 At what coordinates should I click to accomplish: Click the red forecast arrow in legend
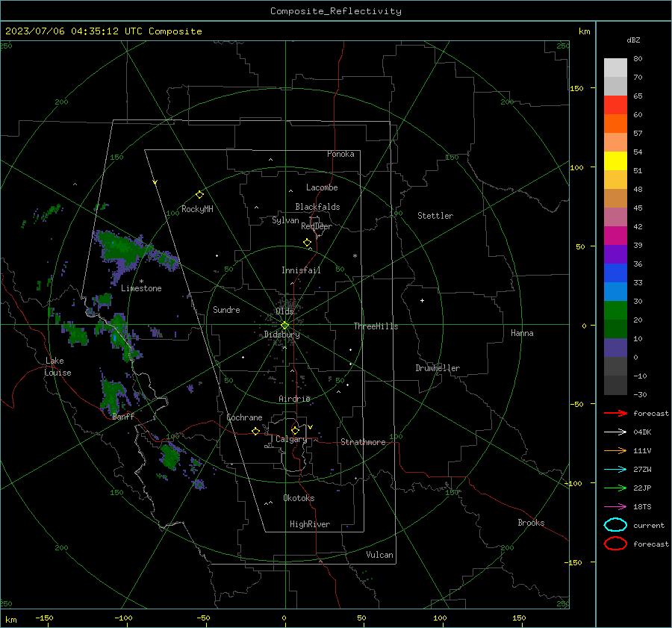615,413
